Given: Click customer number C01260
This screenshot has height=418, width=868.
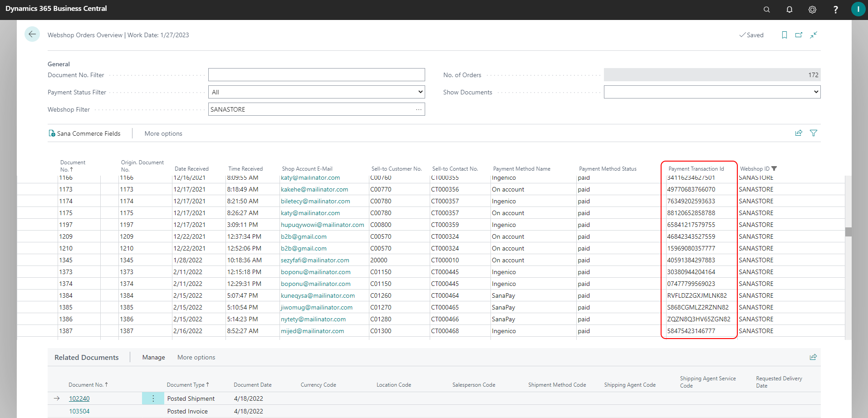Looking at the screenshot, I should [381, 295].
